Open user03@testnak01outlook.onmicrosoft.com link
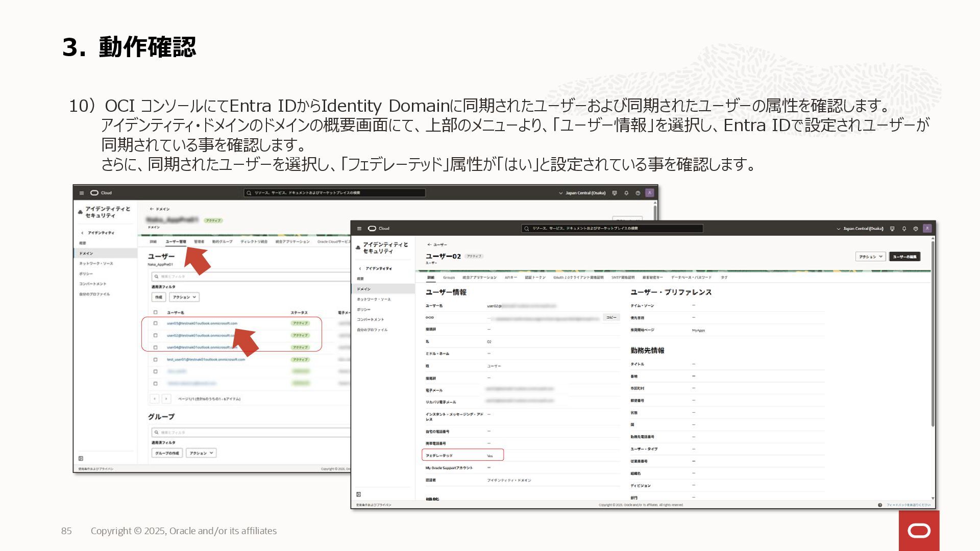 202,323
